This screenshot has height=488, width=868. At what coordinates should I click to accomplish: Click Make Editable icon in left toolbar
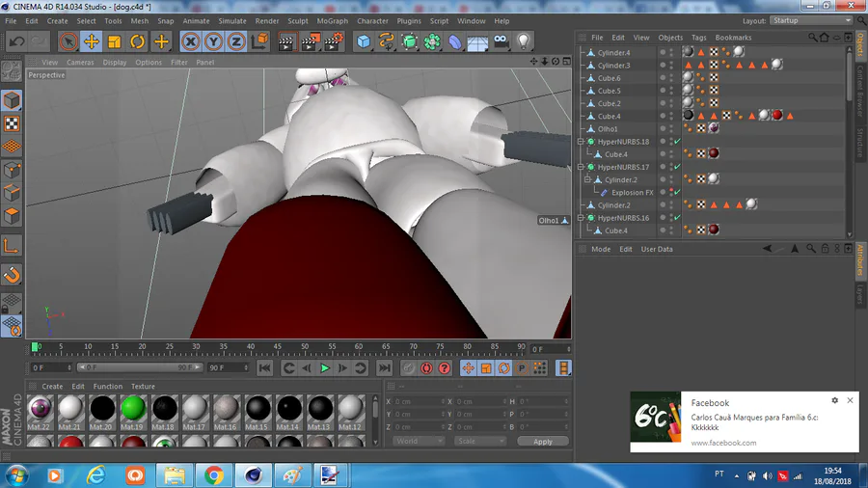click(x=11, y=72)
